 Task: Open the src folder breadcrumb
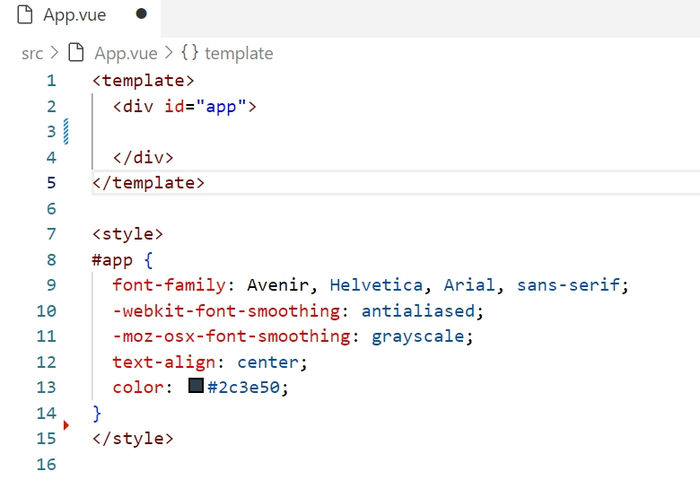click(x=32, y=54)
